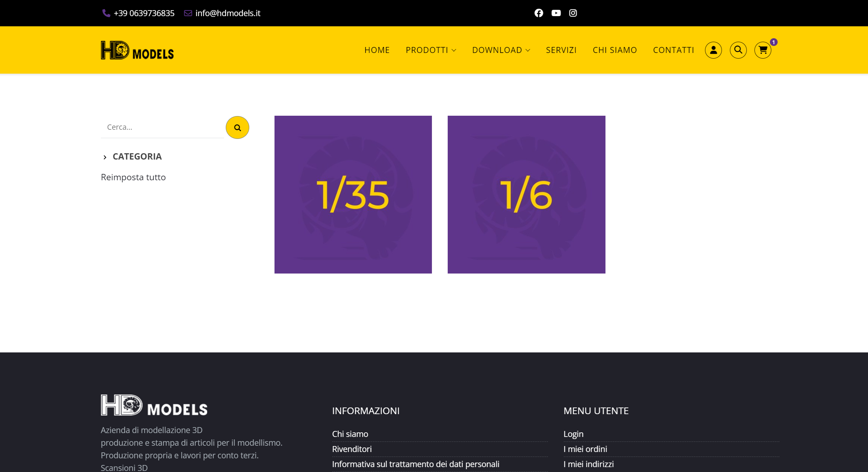The height and width of the screenshot is (472, 868).
Task: Open the SERVIZI menu item
Action: [561, 50]
